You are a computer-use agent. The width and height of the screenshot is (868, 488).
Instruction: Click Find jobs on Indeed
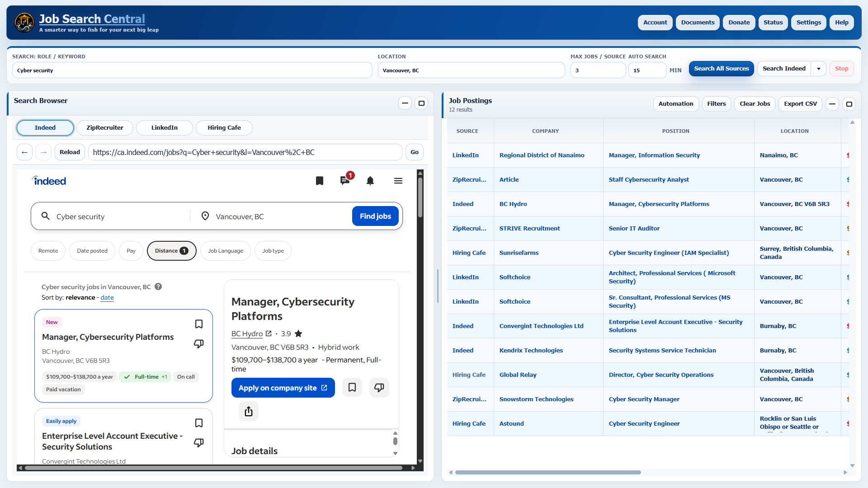tap(375, 216)
